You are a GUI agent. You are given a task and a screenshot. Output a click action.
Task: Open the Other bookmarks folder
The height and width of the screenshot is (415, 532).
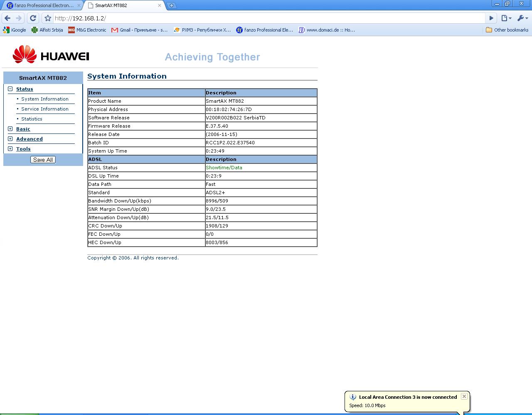pos(507,30)
